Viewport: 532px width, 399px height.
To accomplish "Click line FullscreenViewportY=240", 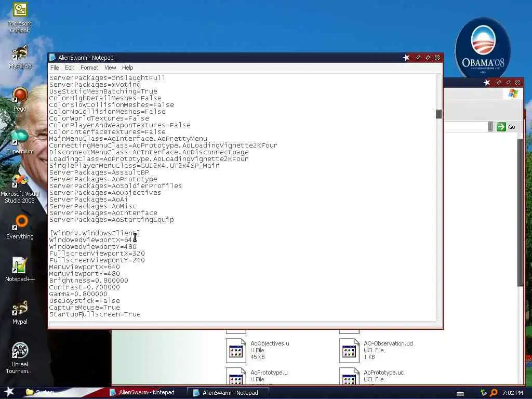I will [x=97, y=260].
